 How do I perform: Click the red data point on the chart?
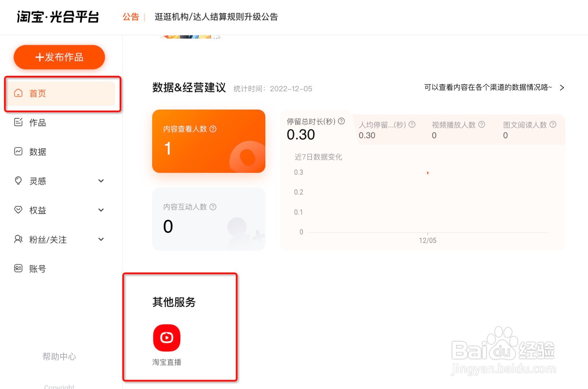coord(428,172)
